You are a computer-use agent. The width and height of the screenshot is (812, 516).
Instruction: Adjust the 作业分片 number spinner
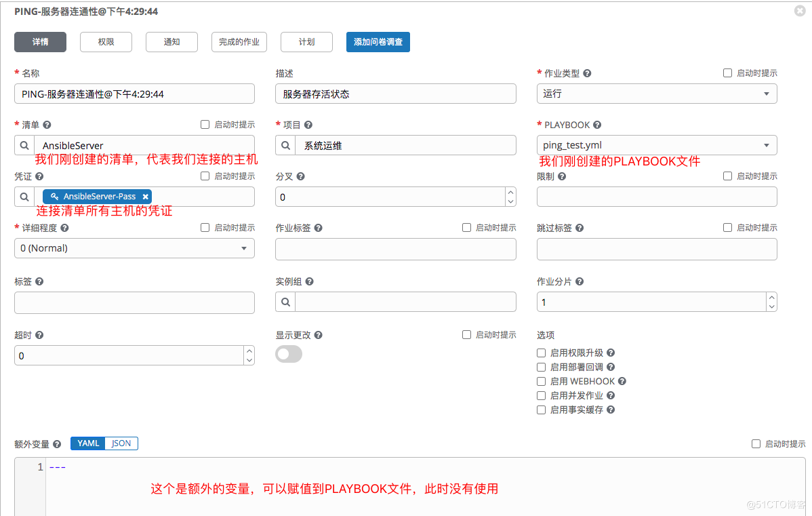click(771, 302)
